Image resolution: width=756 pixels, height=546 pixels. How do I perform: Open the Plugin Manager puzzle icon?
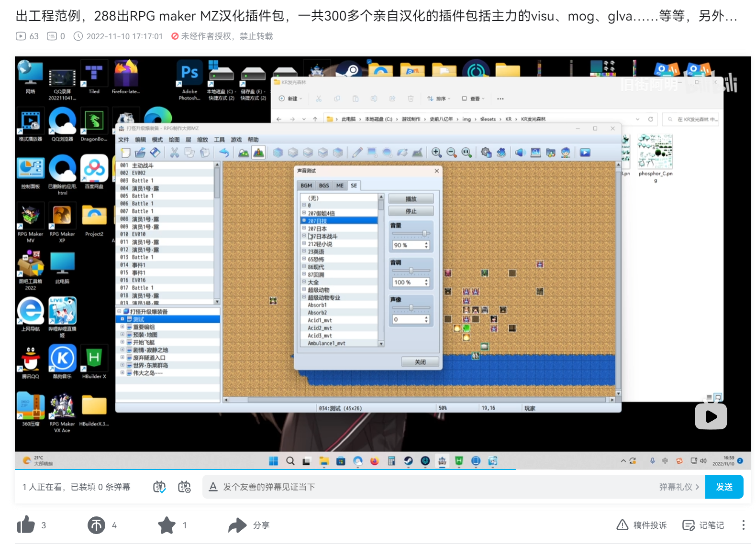pyautogui.click(x=501, y=153)
